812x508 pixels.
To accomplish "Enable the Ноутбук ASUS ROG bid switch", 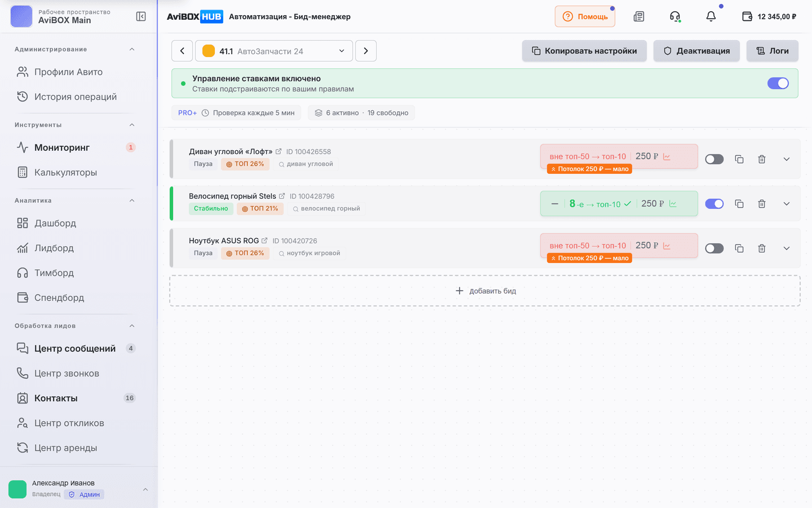I will 714,248.
